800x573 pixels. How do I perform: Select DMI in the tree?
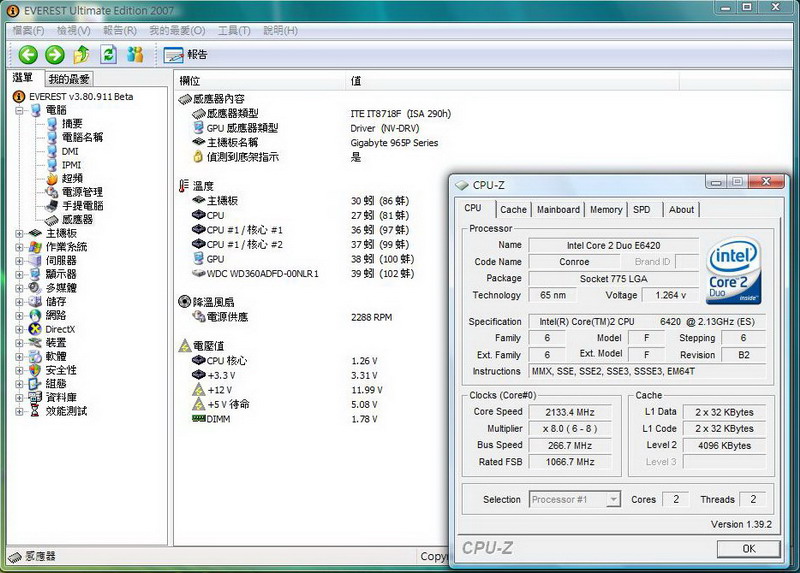coord(70,151)
